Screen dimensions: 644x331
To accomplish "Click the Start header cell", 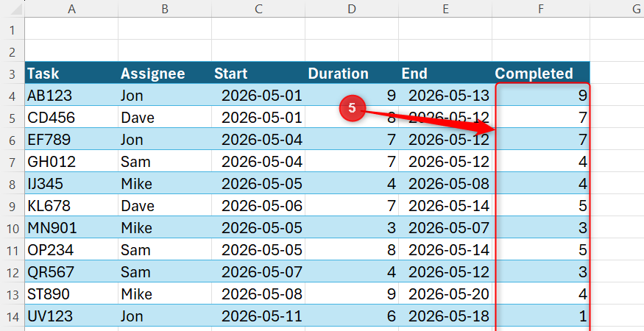I will click(258, 73).
